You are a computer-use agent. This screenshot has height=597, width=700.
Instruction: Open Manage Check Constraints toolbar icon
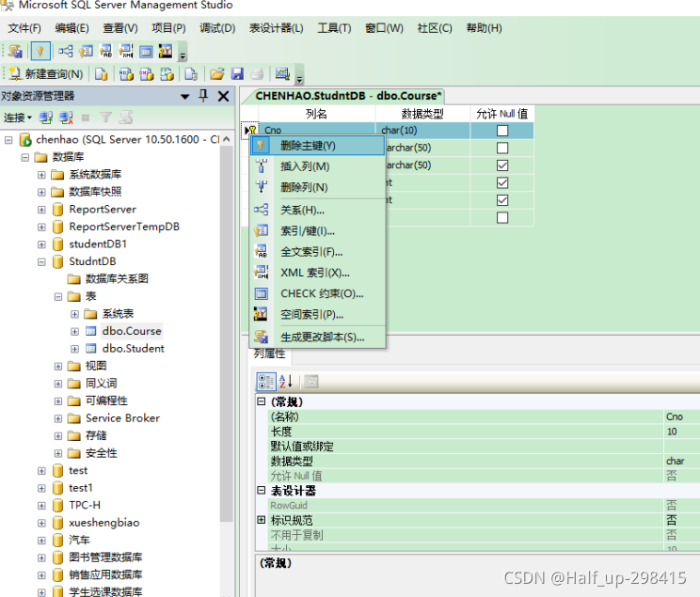[146, 52]
